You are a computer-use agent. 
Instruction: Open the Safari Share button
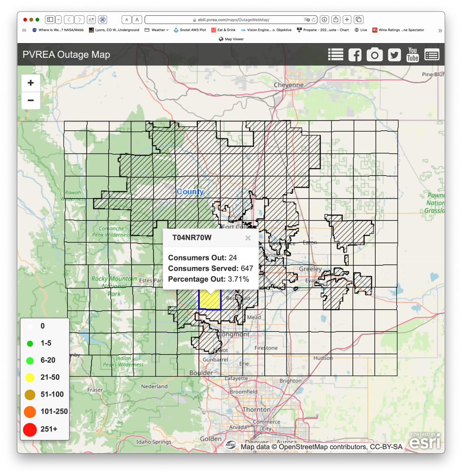click(336, 20)
